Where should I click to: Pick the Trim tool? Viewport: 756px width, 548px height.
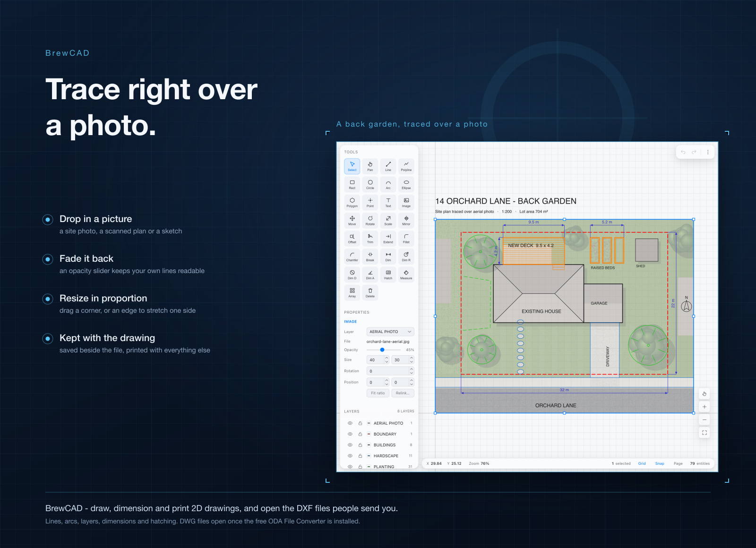[370, 239]
